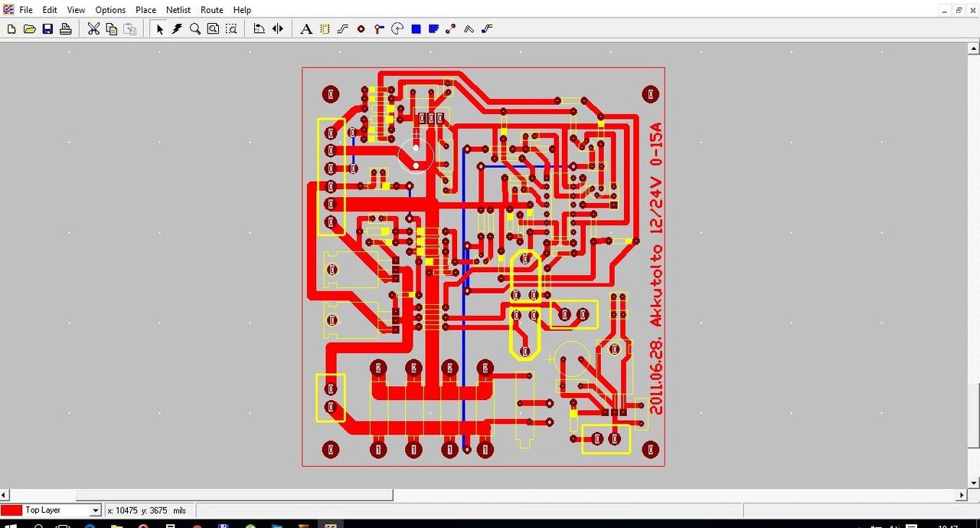Screen dimensions: 980x528
Task: Click the vertical scrollbar down arrow
Action: 974,483
